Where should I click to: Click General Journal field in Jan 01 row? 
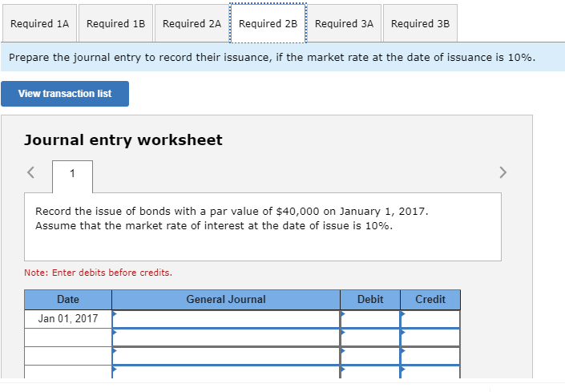(x=226, y=319)
